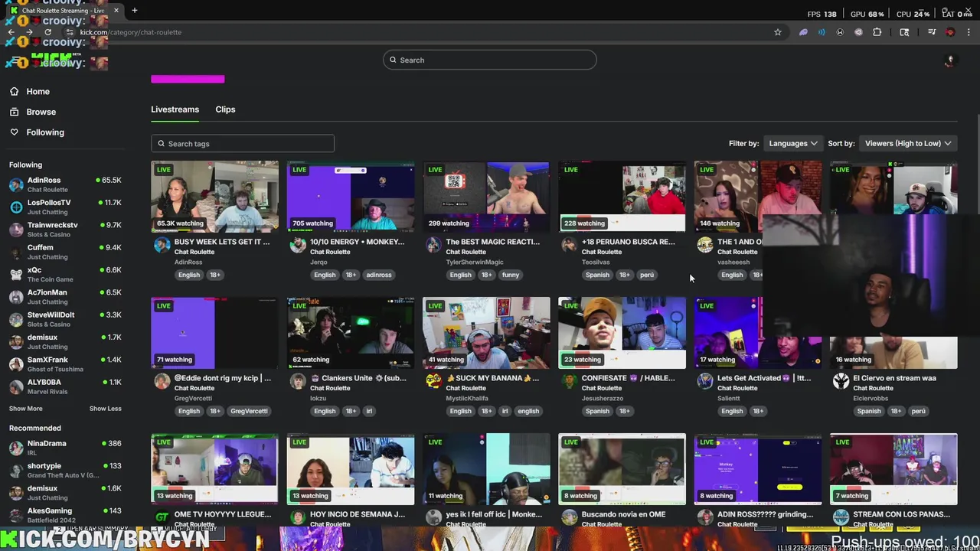The height and width of the screenshot is (551, 980).
Task: Click the GregVercetti tag chip
Action: point(249,411)
